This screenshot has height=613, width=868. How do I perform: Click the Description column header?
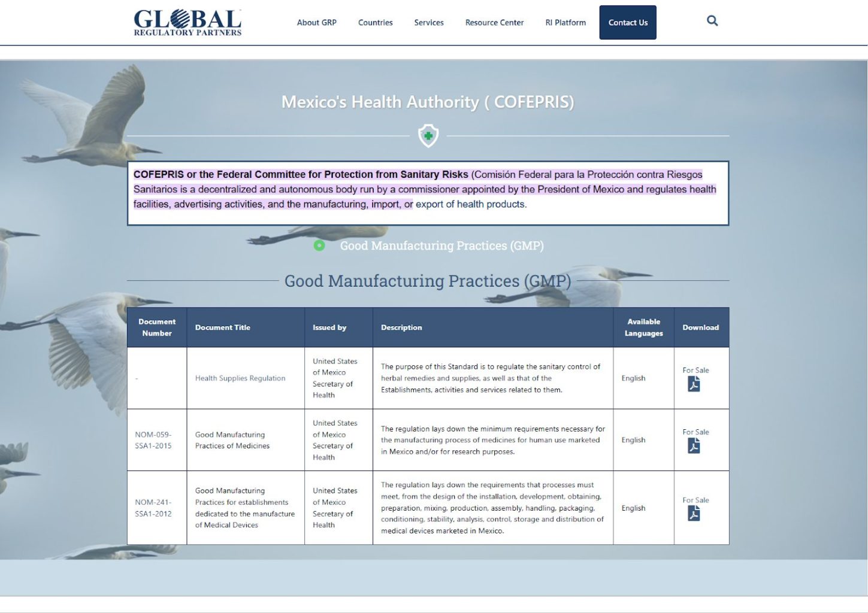coord(401,327)
